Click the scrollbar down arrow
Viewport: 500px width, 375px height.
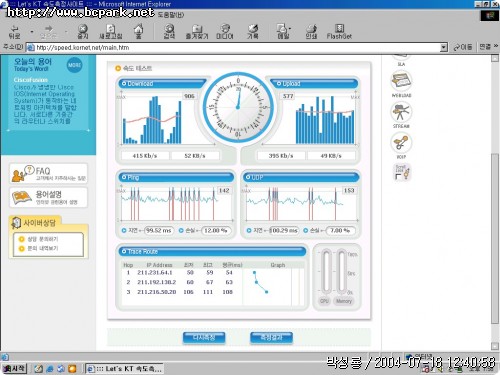[495, 346]
